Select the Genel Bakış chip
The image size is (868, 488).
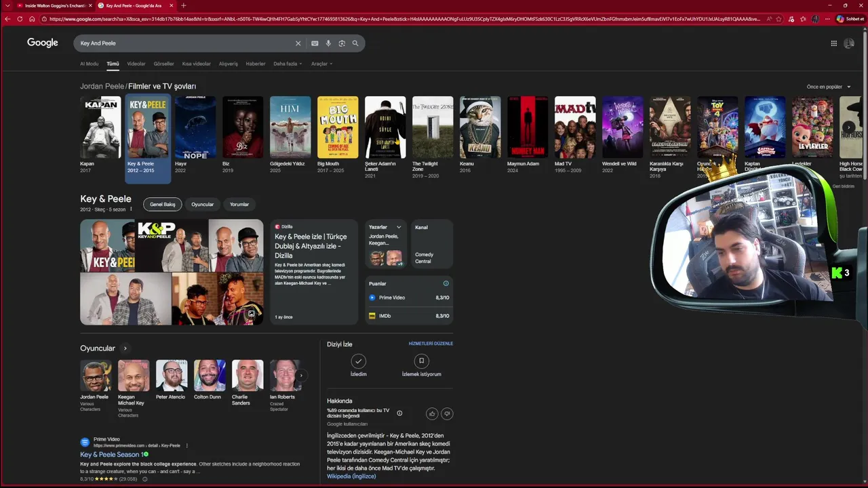163,204
